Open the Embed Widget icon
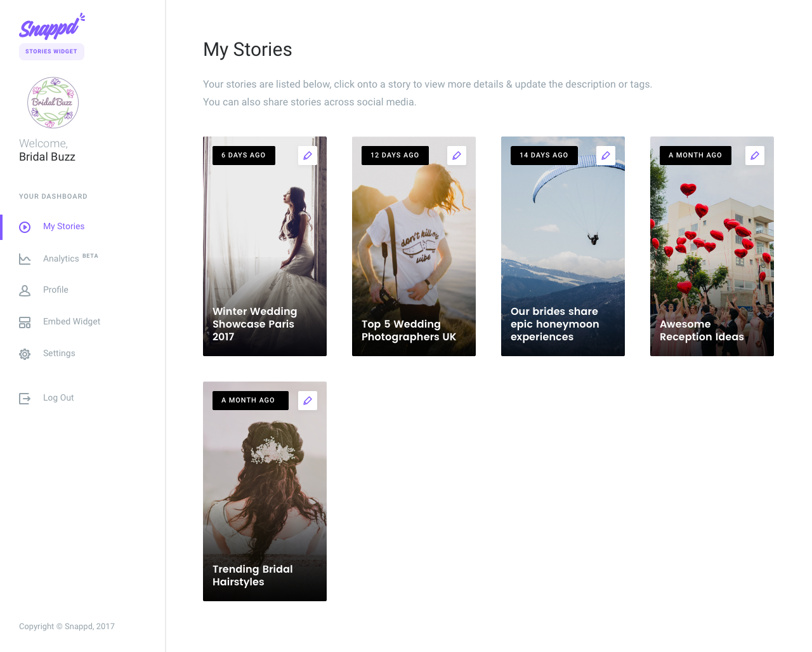This screenshot has height=652, width=812. 24,322
